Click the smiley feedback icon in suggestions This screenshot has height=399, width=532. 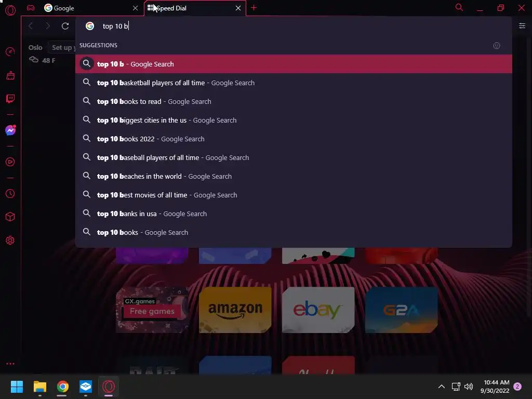[496, 46]
